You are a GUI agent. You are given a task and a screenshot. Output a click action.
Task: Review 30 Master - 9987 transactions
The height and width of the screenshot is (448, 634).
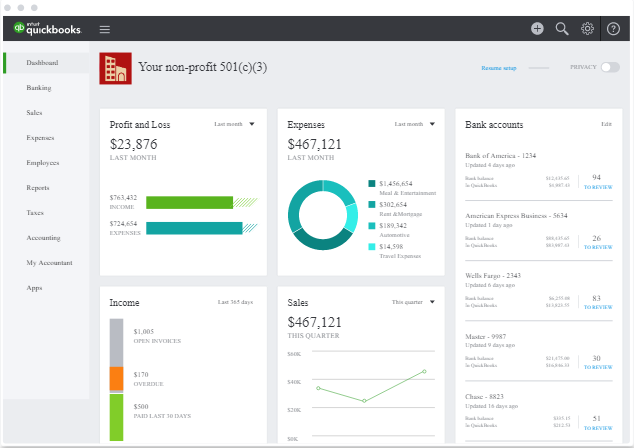[x=598, y=367]
